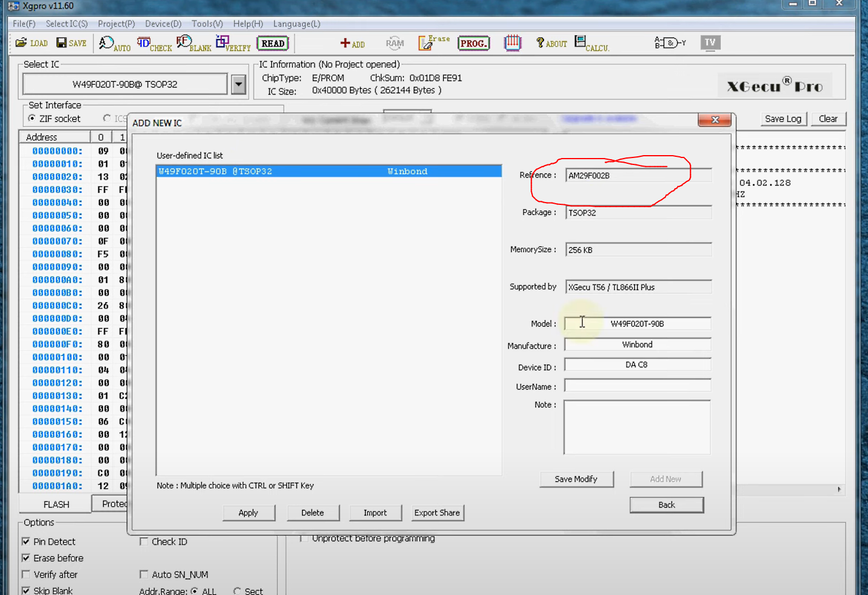The height and width of the screenshot is (595, 868).
Task: Click the LOAD file toolbar icon
Action: pos(32,43)
